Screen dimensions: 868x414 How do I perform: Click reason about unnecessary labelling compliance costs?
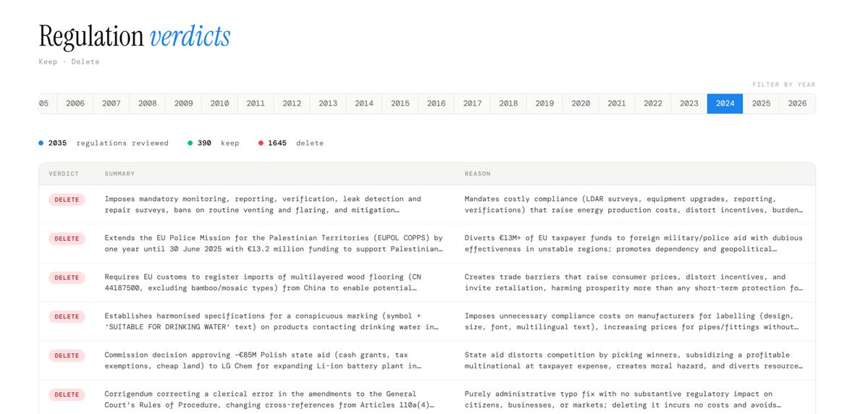(632, 321)
